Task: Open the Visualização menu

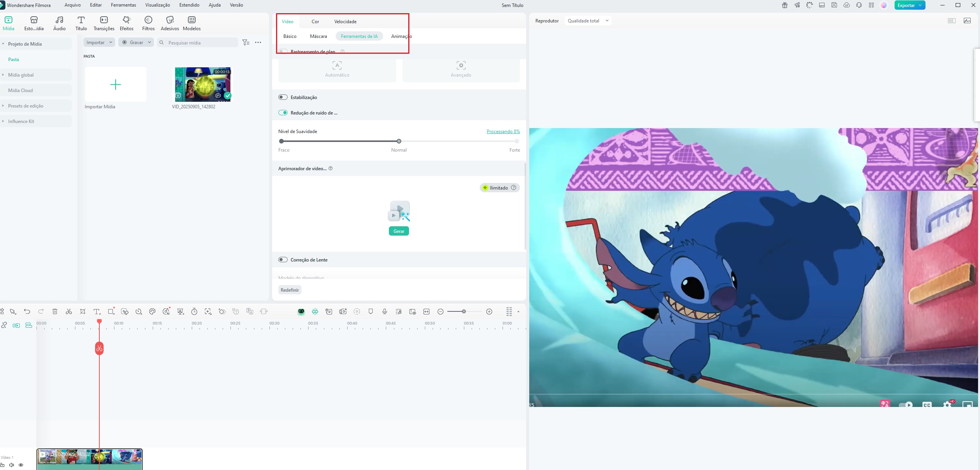Action: tap(157, 5)
